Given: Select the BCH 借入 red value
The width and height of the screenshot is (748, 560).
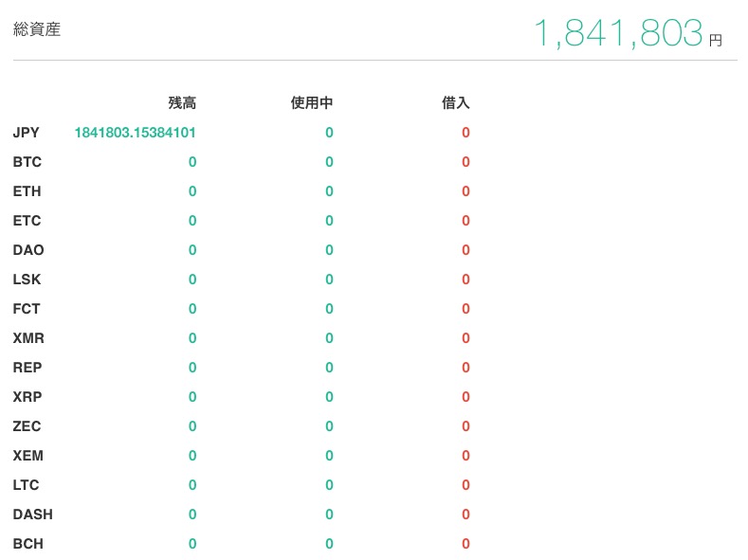Looking at the screenshot, I should (x=466, y=544).
